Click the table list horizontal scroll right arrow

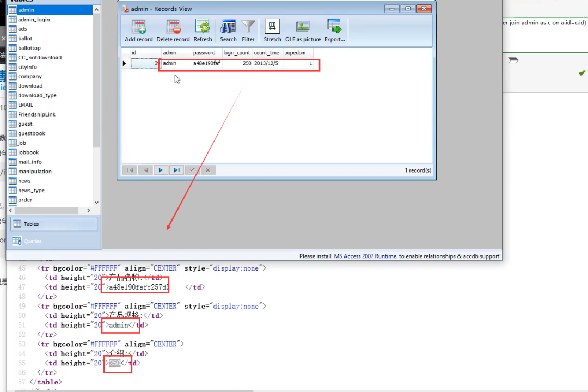[89, 211]
